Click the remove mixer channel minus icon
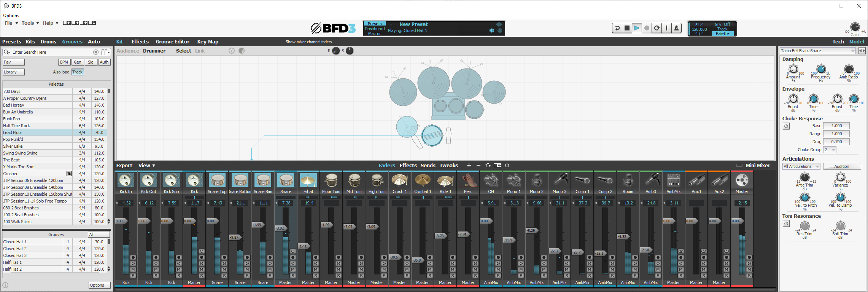 479,165
